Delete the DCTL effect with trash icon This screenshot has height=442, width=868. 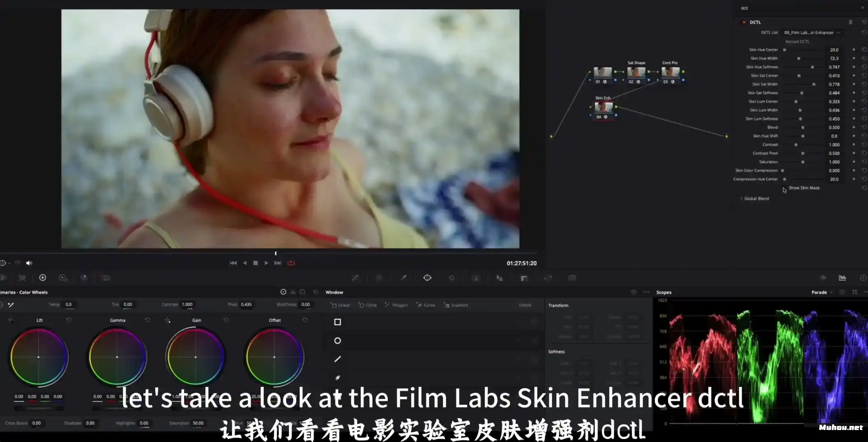(850, 22)
